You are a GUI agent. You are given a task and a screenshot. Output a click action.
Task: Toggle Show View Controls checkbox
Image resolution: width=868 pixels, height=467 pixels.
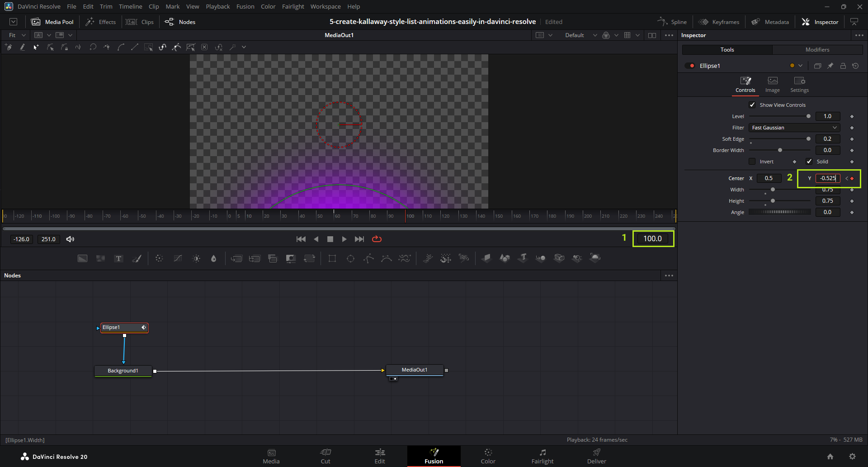coord(752,105)
